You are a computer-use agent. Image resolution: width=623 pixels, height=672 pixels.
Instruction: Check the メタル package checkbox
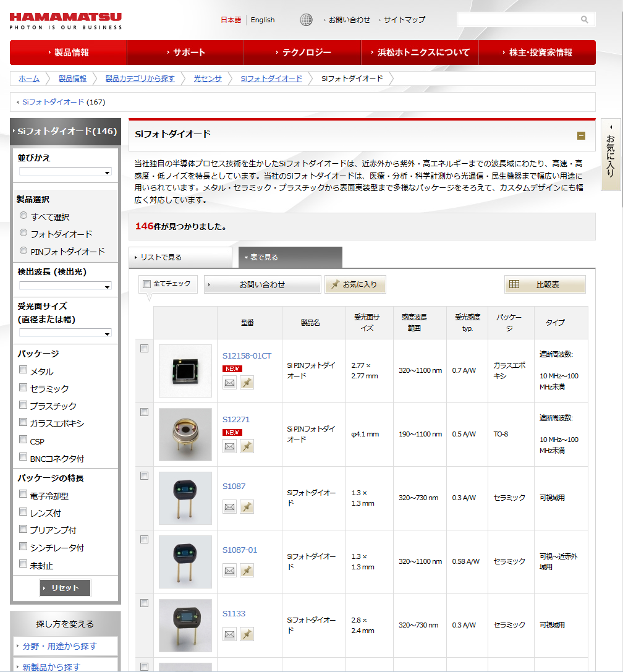coord(23,370)
